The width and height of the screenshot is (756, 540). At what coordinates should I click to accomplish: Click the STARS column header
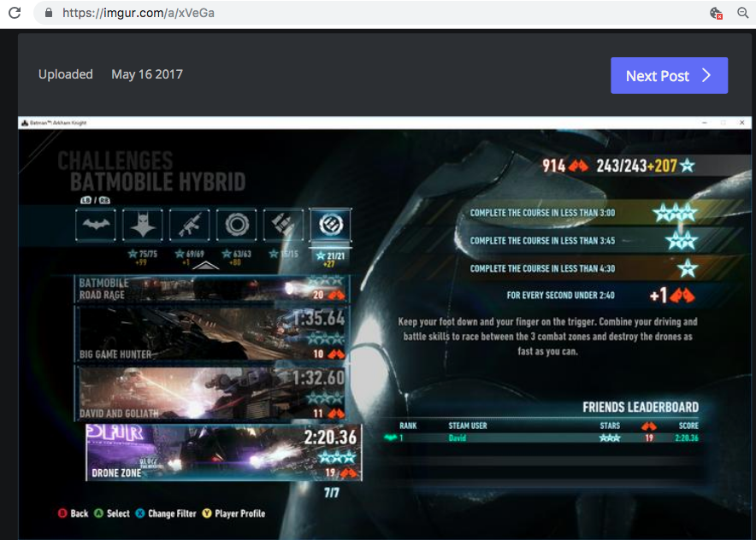pos(610,426)
